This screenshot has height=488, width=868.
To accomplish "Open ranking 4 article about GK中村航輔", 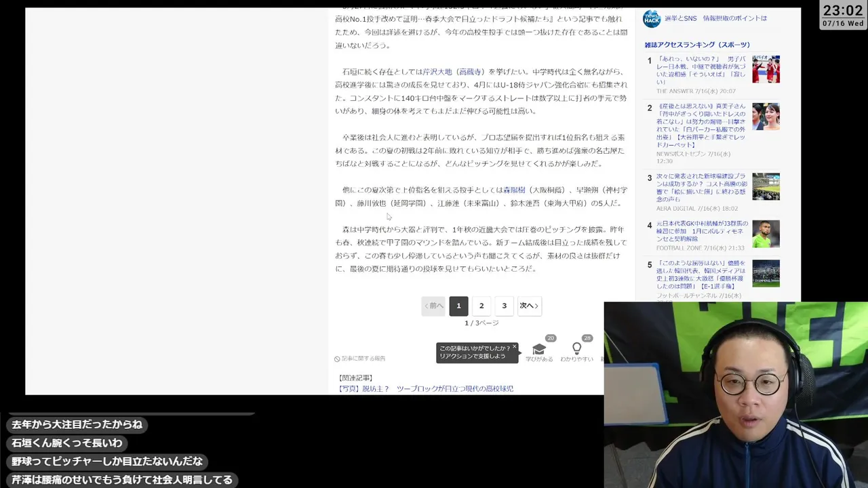I will point(701,230).
